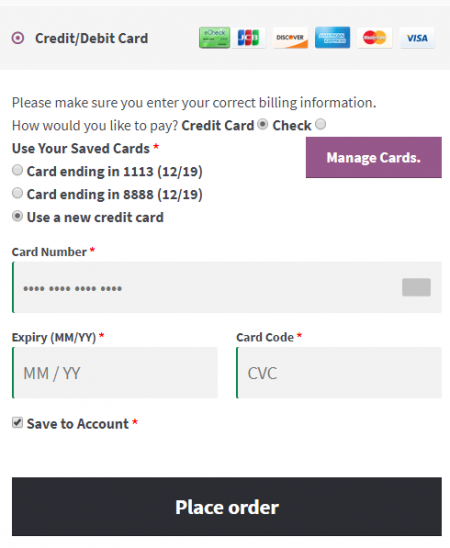Click the MasterCard logo
The image size is (450, 548).
coord(374,37)
